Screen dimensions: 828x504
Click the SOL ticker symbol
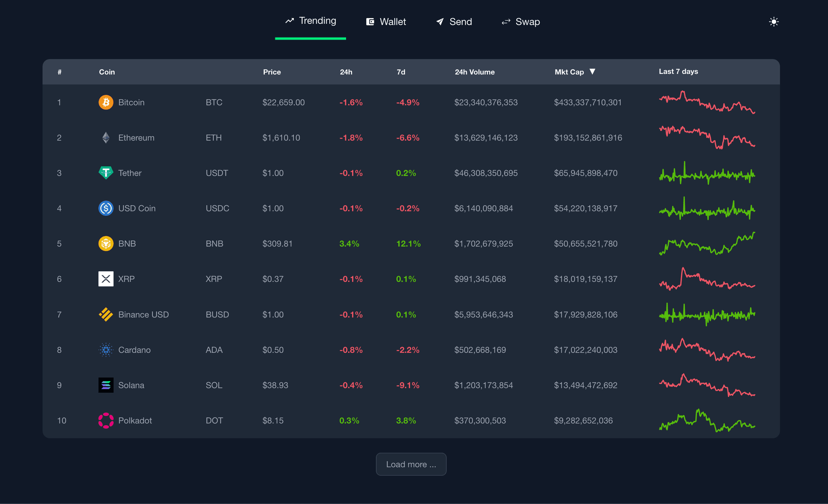pyautogui.click(x=214, y=385)
